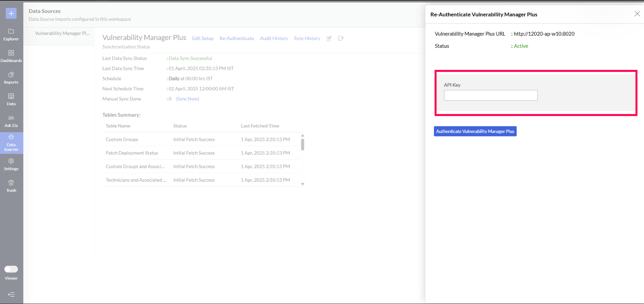Open Settings from the sidebar
644x304 pixels.
tap(11, 164)
